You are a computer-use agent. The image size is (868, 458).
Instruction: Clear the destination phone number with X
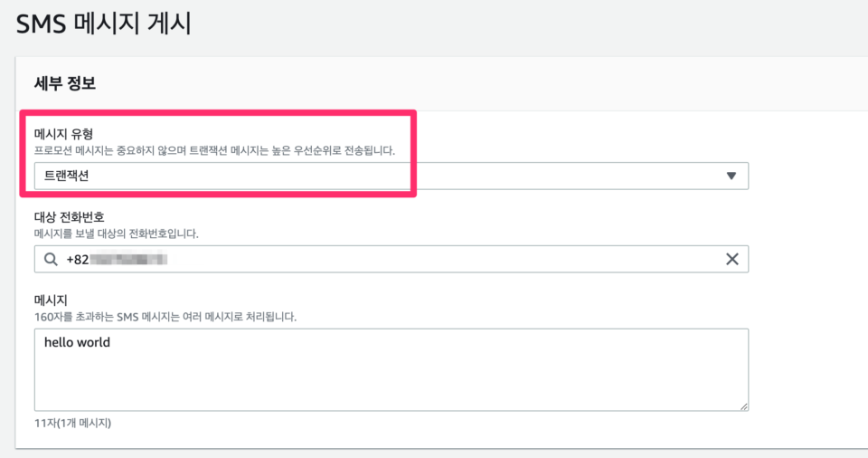(731, 260)
